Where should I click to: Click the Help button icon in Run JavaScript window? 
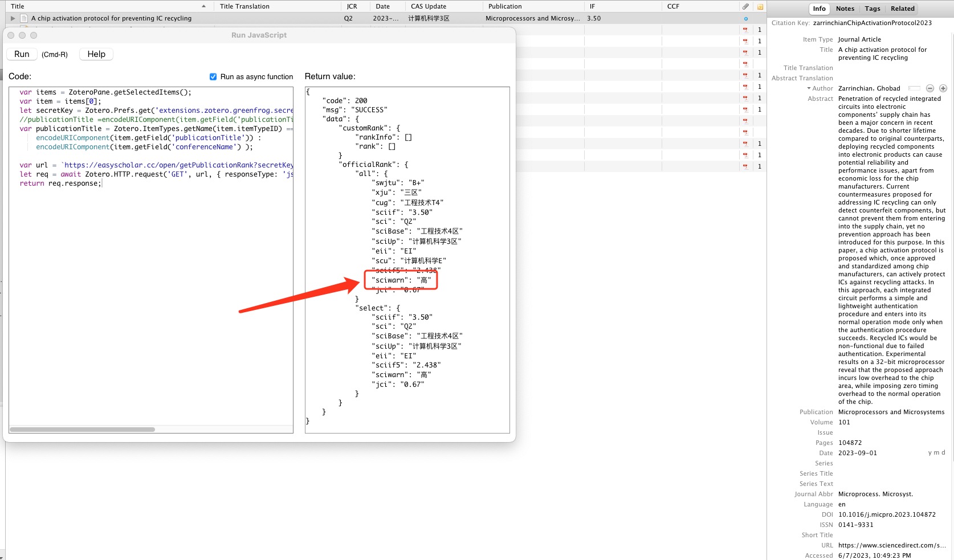point(96,54)
